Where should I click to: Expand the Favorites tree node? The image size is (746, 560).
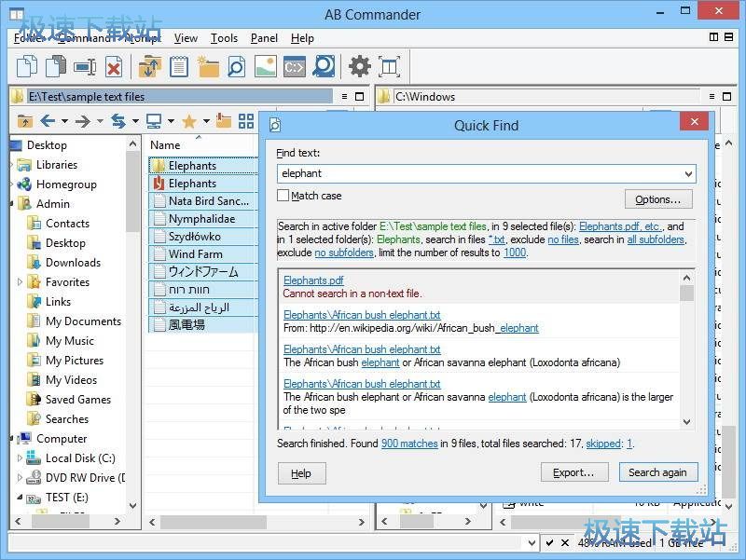(21, 281)
